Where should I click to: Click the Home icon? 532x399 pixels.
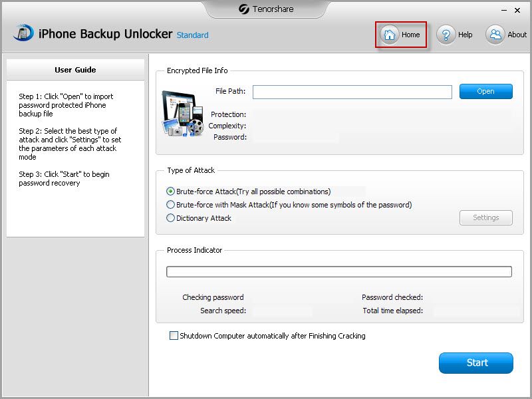tap(390, 35)
